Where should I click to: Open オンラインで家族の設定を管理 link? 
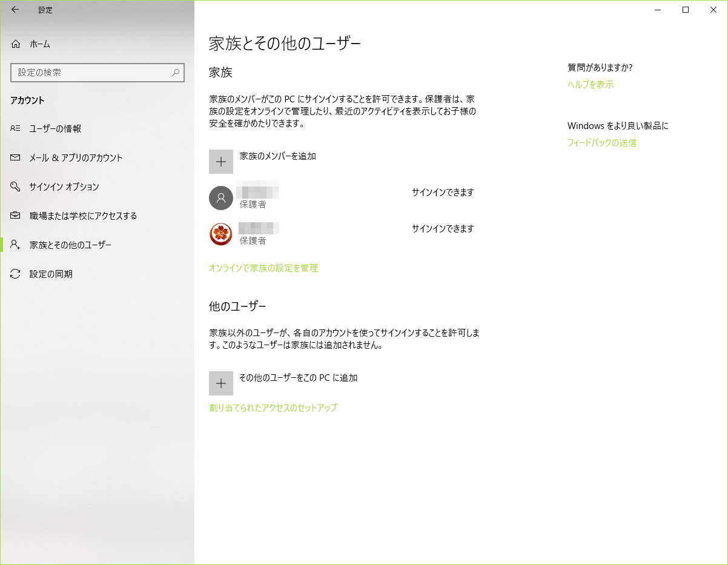click(x=262, y=268)
